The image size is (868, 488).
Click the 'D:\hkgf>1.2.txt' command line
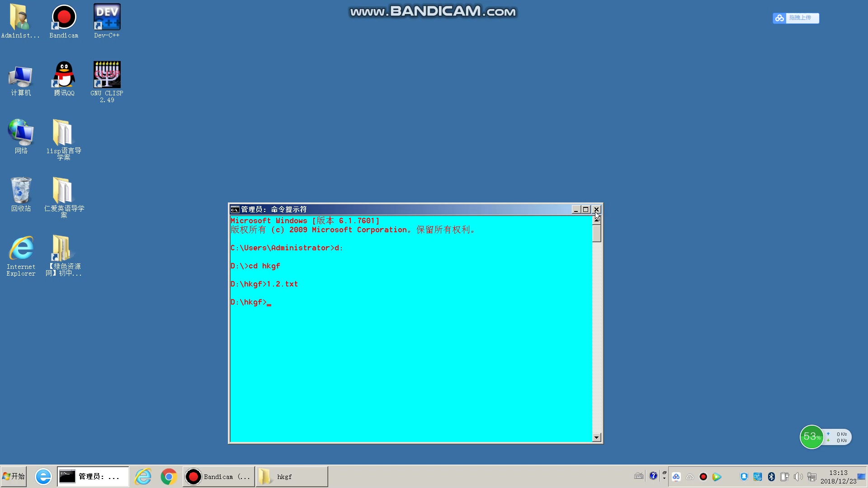(264, 284)
